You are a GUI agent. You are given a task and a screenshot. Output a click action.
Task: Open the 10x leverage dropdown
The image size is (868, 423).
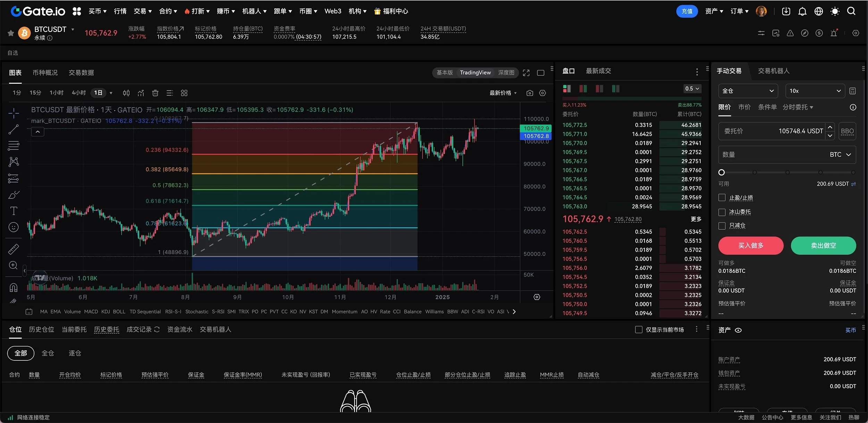pos(815,91)
